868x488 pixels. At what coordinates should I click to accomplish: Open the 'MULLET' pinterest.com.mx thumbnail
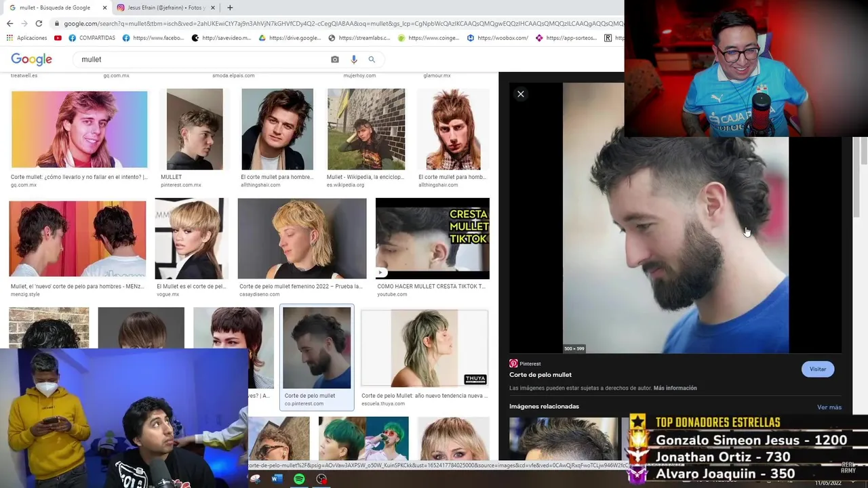click(x=195, y=129)
